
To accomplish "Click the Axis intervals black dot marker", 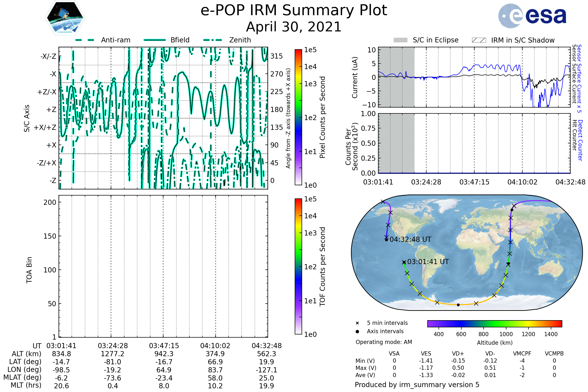I will click(357, 331).
